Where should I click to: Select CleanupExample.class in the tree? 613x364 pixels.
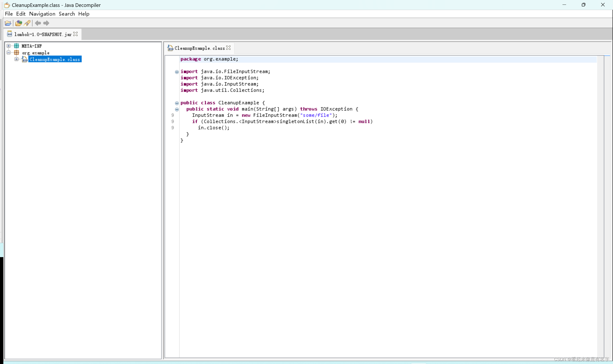click(x=55, y=59)
